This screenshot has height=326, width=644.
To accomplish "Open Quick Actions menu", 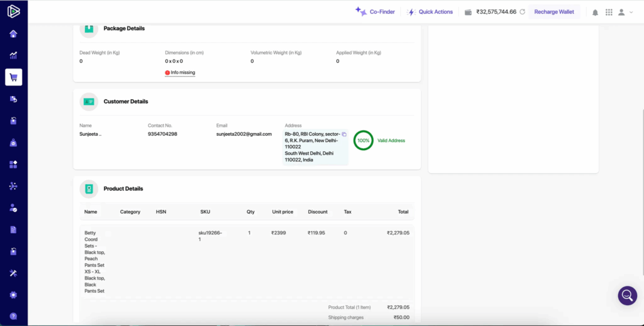I will point(430,12).
